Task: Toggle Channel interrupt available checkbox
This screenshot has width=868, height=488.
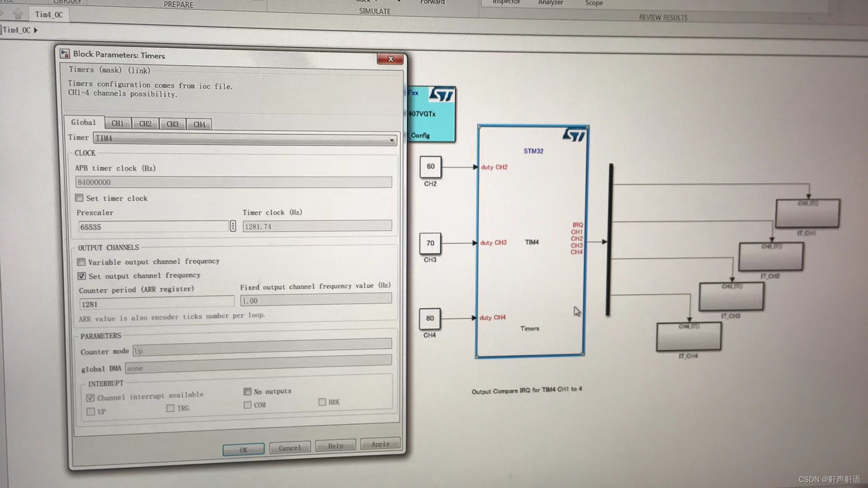Action: [90, 394]
